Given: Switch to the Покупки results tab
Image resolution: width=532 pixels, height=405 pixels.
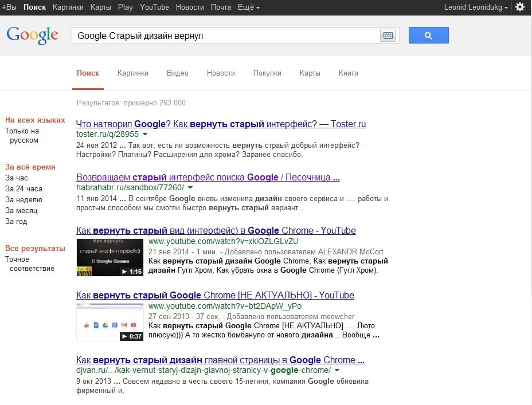Looking at the screenshot, I should [x=267, y=73].
